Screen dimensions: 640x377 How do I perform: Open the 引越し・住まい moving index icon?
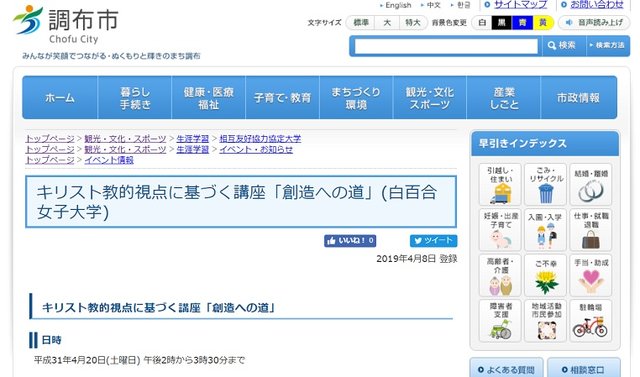click(x=500, y=184)
